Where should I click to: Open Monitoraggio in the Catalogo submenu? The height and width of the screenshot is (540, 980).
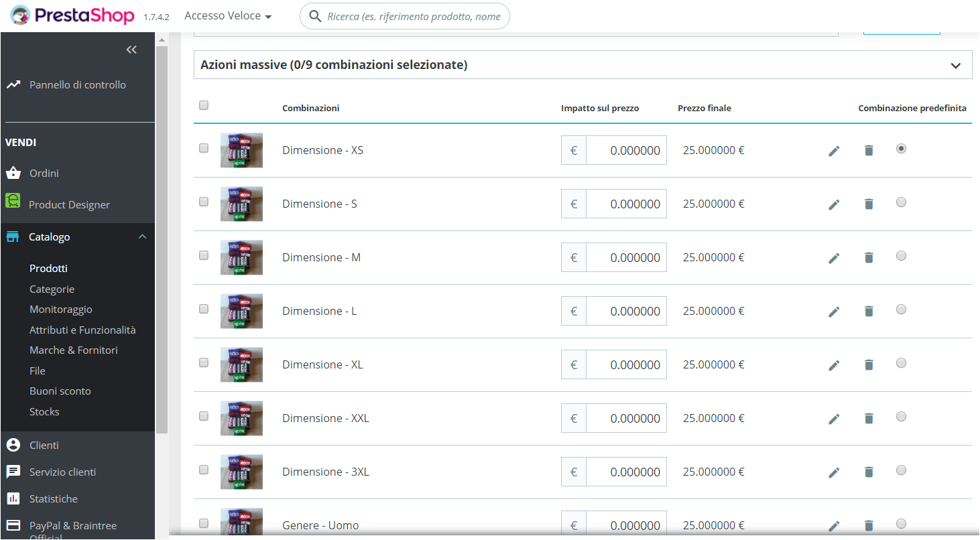(x=61, y=310)
